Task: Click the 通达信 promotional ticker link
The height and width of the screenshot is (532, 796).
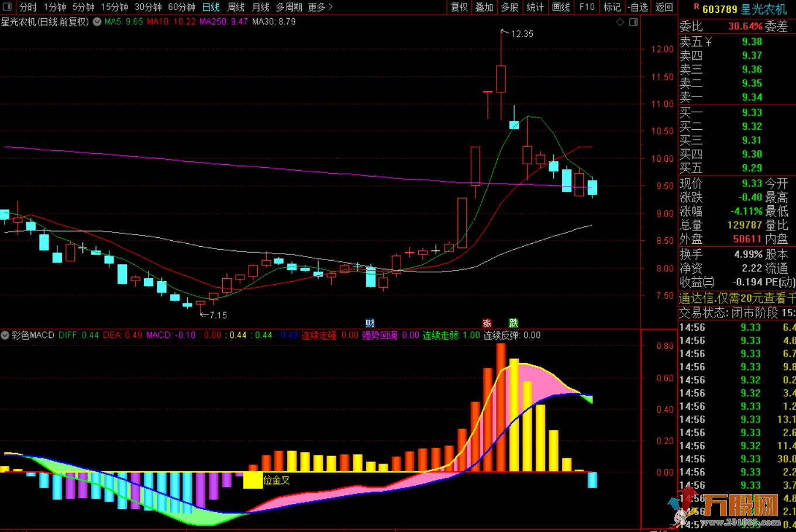Action: pyautogui.click(x=737, y=298)
